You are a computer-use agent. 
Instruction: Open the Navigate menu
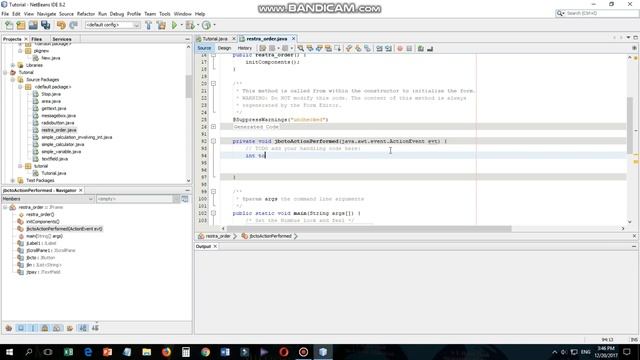(47, 14)
